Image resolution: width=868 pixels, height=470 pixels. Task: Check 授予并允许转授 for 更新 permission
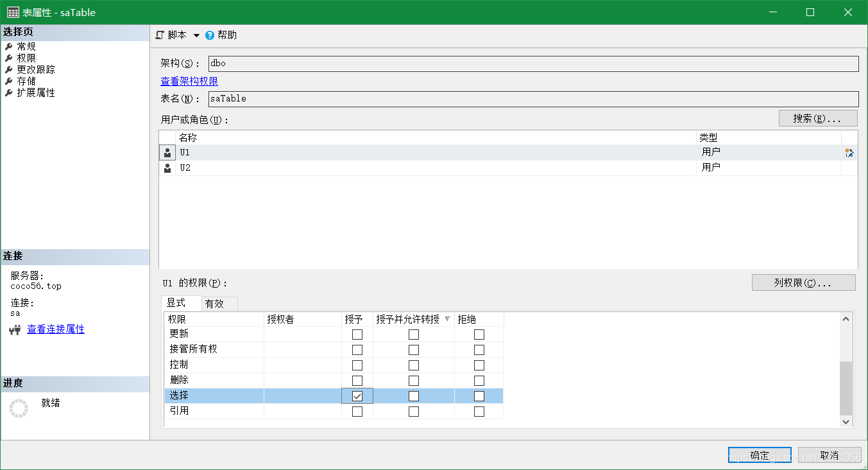[x=414, y=335]
